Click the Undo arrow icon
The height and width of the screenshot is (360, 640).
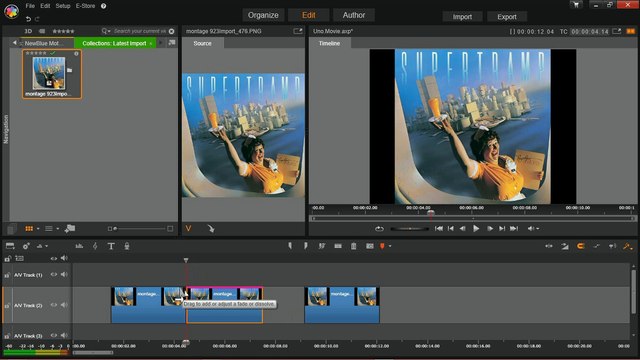[x=28, y=19]
